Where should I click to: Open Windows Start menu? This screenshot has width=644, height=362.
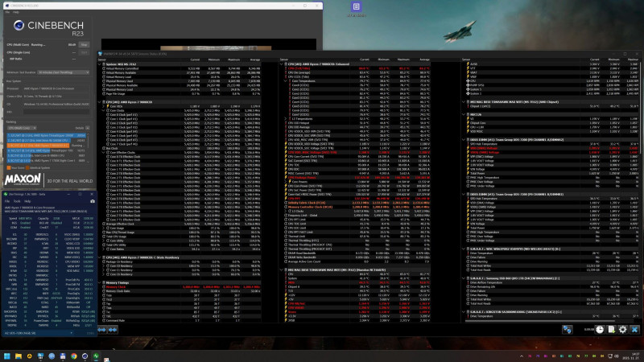click(x=7, y=356)
